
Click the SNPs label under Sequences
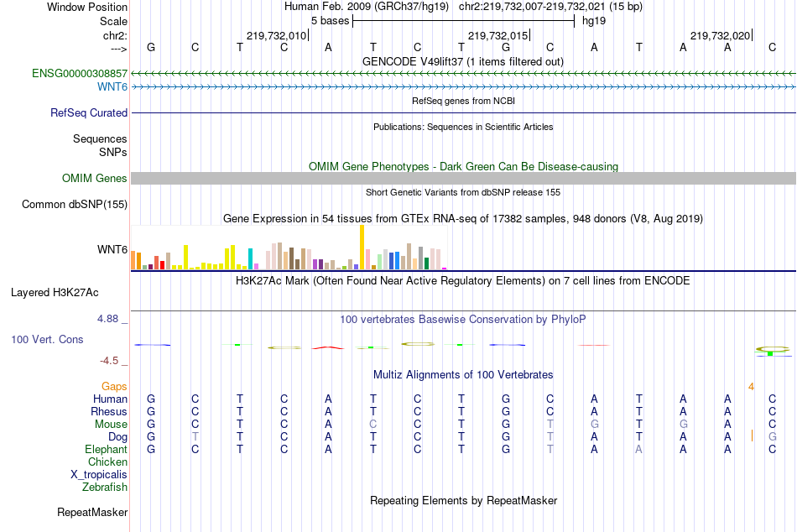point(113,152)
